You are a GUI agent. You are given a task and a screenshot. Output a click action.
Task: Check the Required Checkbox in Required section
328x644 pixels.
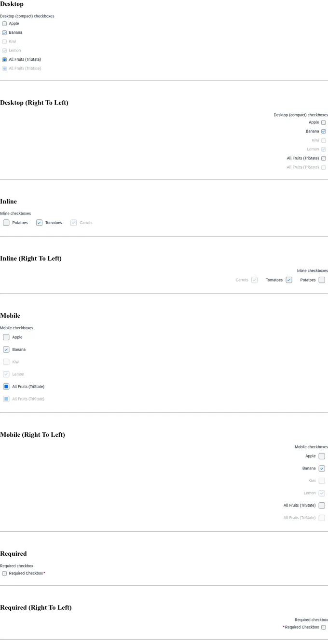point(4,574)
